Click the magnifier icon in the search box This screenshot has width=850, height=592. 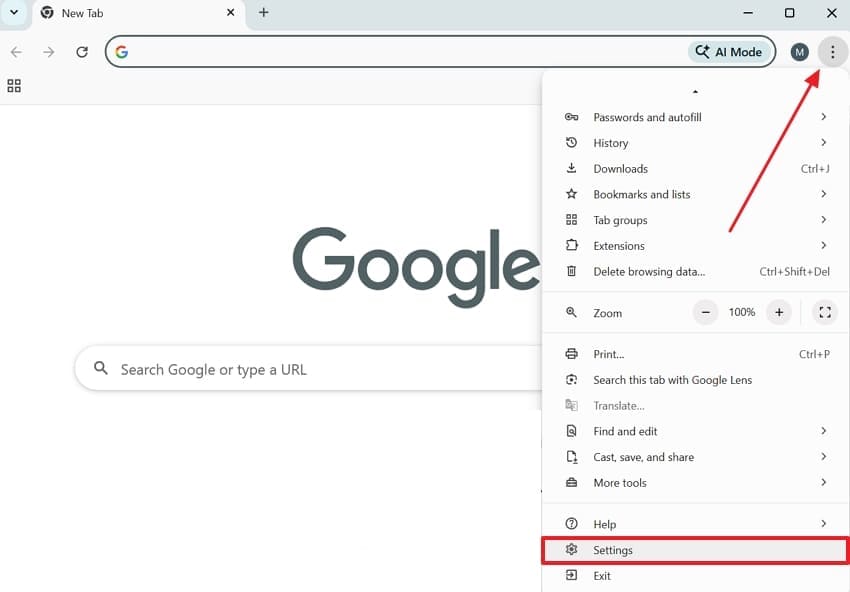100,368
